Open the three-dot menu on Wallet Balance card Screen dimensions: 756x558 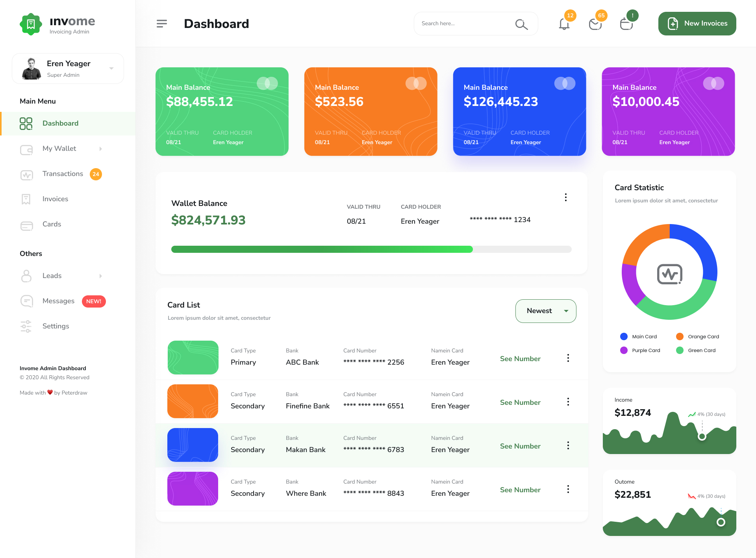[566, 197]
